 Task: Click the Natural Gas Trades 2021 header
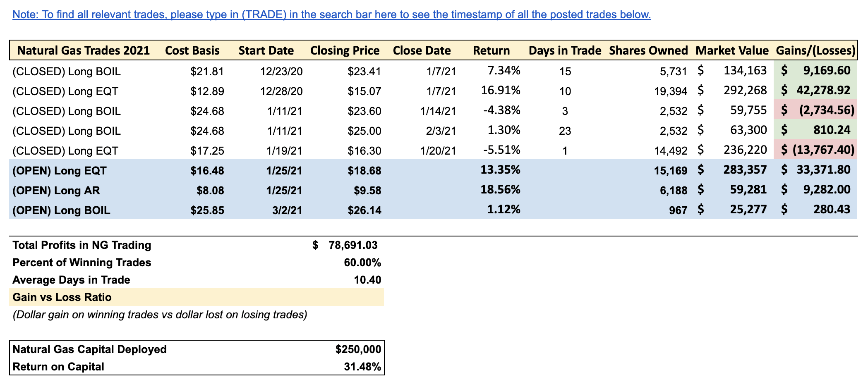83,50
